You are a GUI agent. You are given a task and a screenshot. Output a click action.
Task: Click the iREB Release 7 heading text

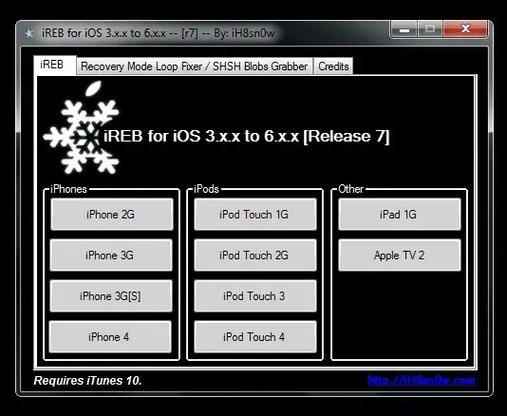click(x=246, y=136)
